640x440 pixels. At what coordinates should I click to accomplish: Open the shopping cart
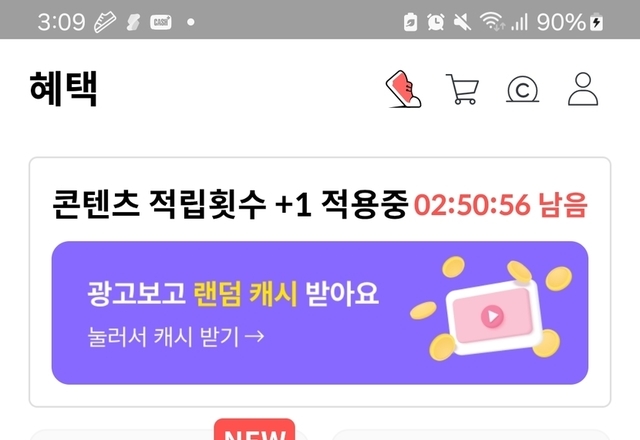(x=462, y=89)
